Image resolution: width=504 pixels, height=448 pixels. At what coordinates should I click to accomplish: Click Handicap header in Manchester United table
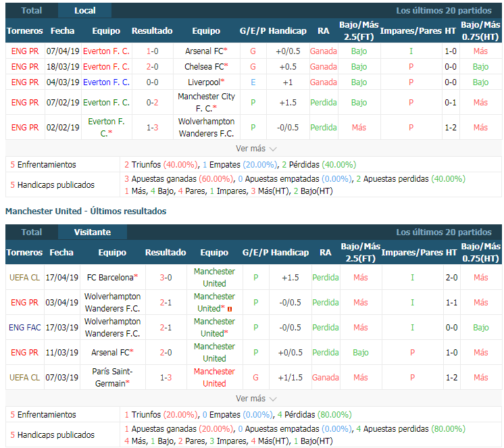click(x=290, y=253)
